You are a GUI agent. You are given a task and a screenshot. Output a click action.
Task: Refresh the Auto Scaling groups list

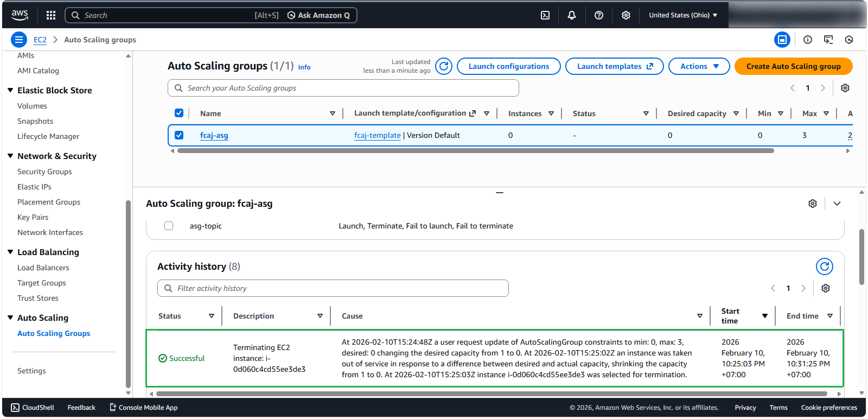coord(444,66)
